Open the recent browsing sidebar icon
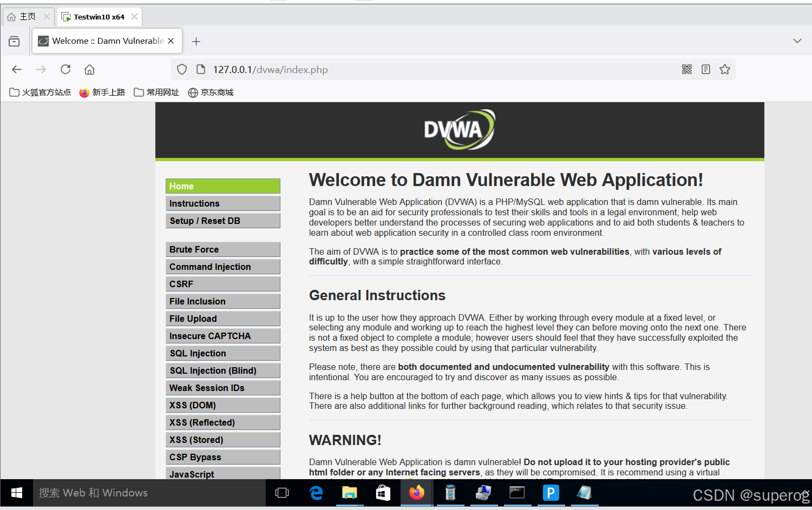The width and height of the screenshot is (812, 510). [14, 41]
